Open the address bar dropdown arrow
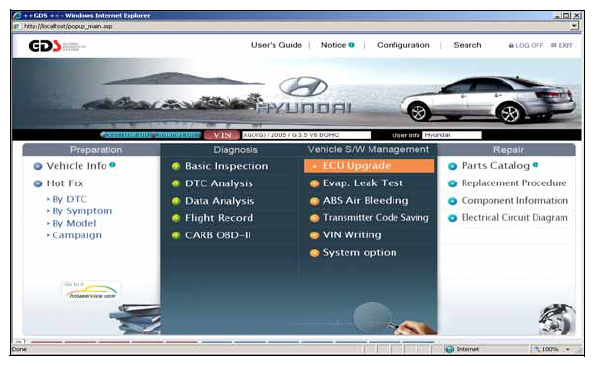594x366 pixels. tap(575, 26)
